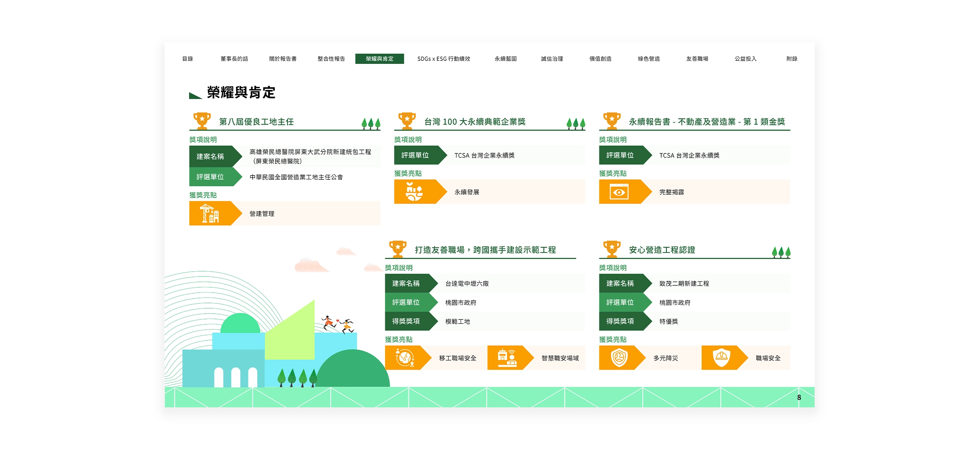The image size is (980, 459).
Task: Switch to the 綠色營造 tab
Action: point(650,59)
